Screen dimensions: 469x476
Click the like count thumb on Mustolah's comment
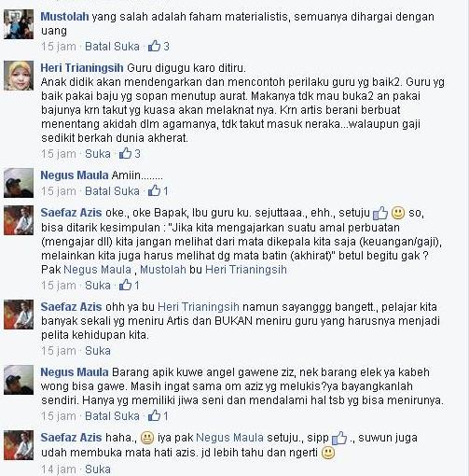coord(159,47)
